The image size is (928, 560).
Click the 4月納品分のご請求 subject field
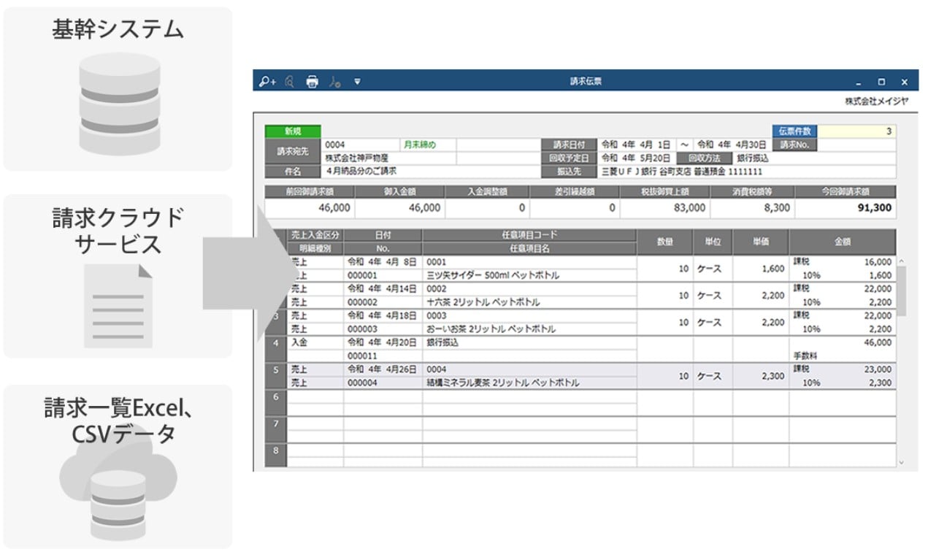tap(431, 172)
